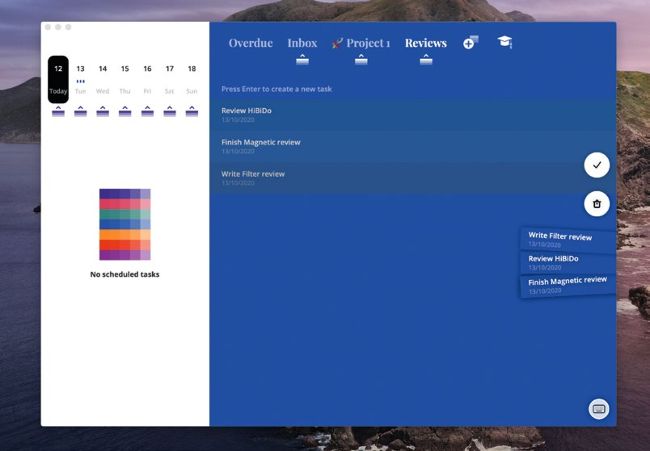
Task: Pick Friday 16 in the week strip
Action: 147,78
